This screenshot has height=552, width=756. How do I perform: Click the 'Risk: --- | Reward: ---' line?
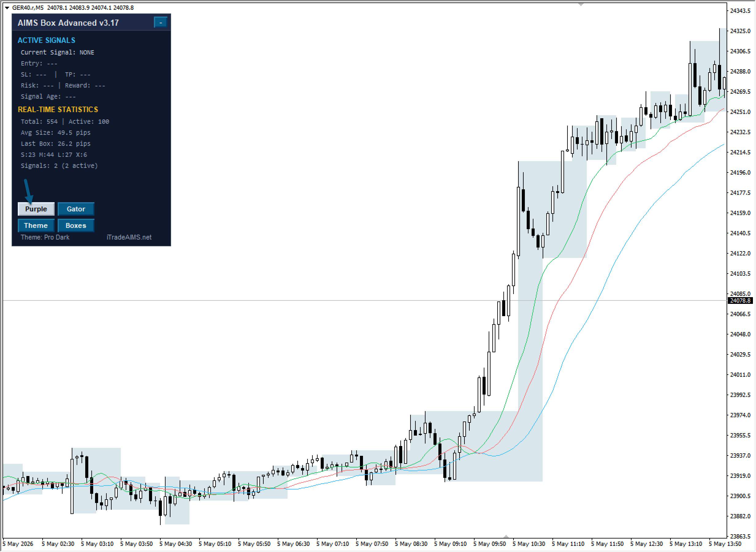(63, 85)
